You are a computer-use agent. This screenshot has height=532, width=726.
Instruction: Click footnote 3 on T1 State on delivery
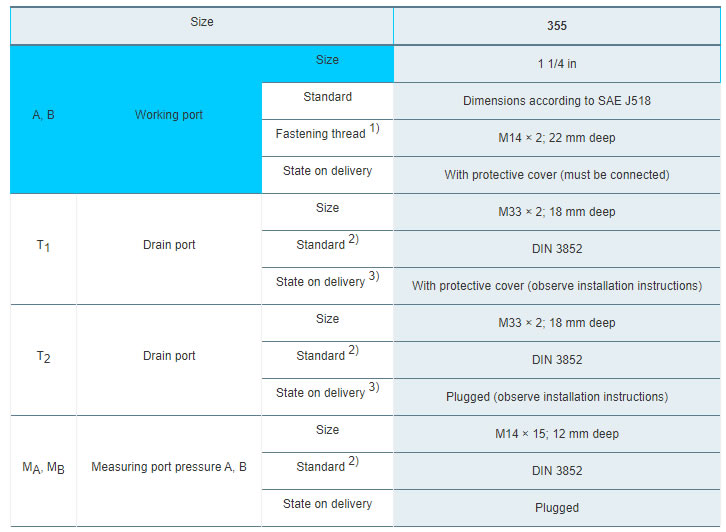pos(374,277)
